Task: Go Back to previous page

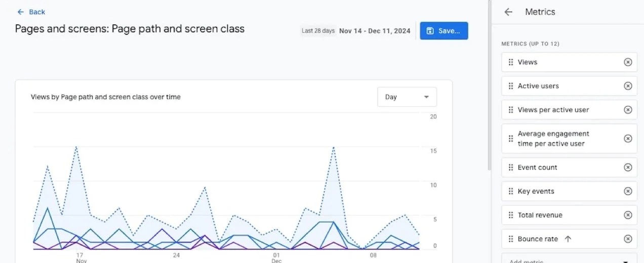Action: (31, 12)
